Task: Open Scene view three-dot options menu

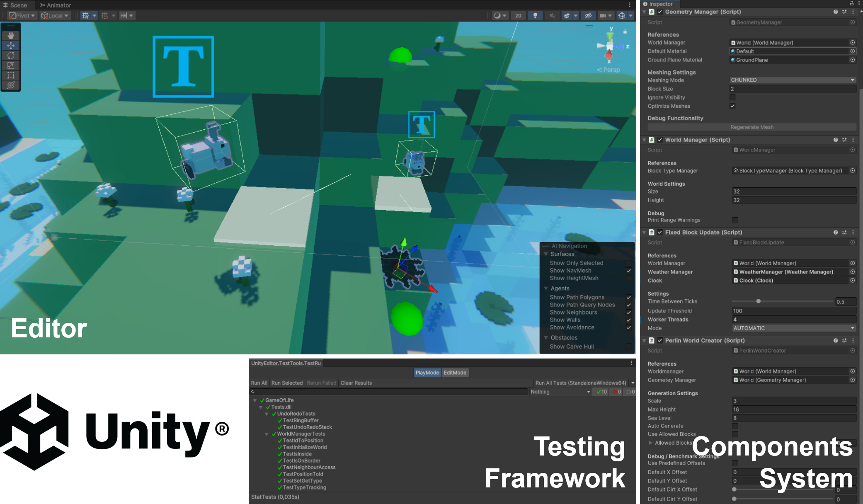Action: (x=630, y=5)
